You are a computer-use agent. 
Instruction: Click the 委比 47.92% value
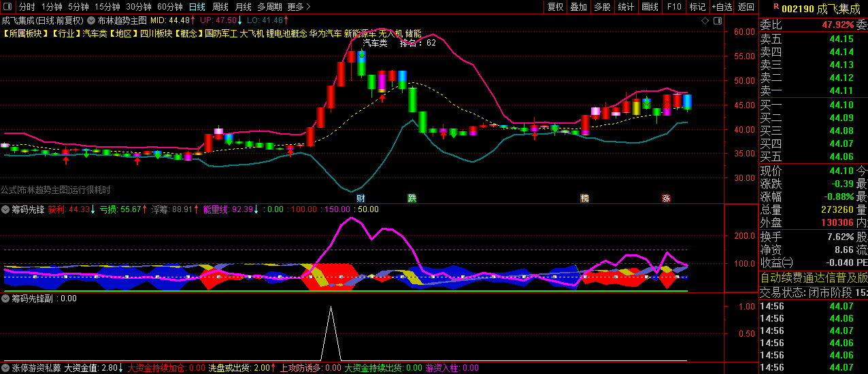coord(837,25)
